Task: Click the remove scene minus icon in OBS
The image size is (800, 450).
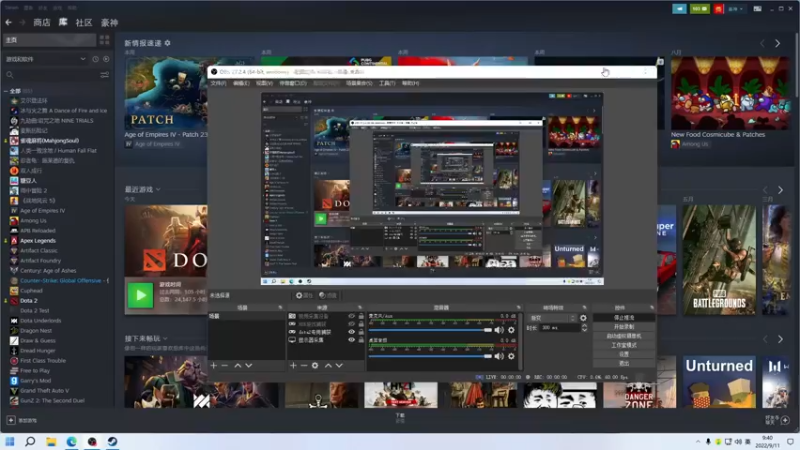Action: (224, 365)
